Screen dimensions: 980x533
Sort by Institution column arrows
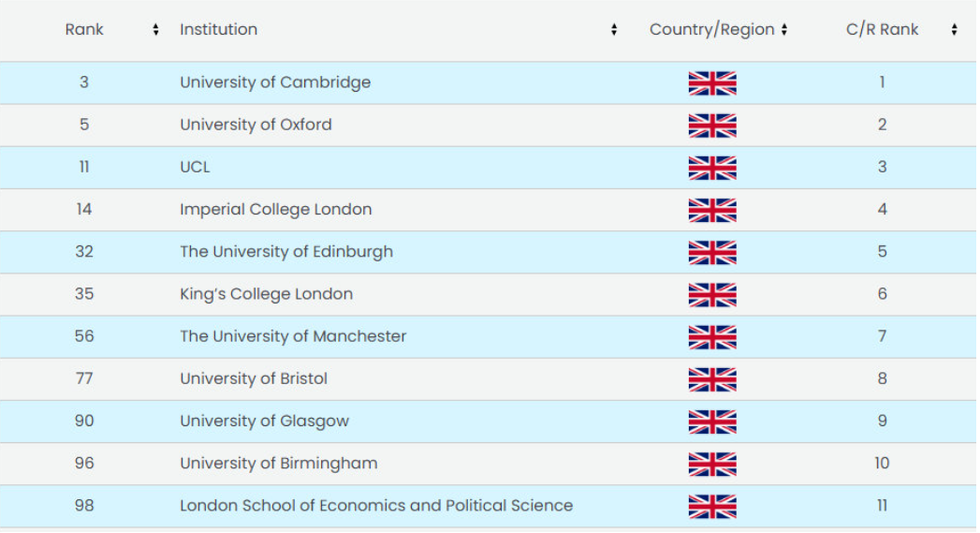tap(614, 29)
